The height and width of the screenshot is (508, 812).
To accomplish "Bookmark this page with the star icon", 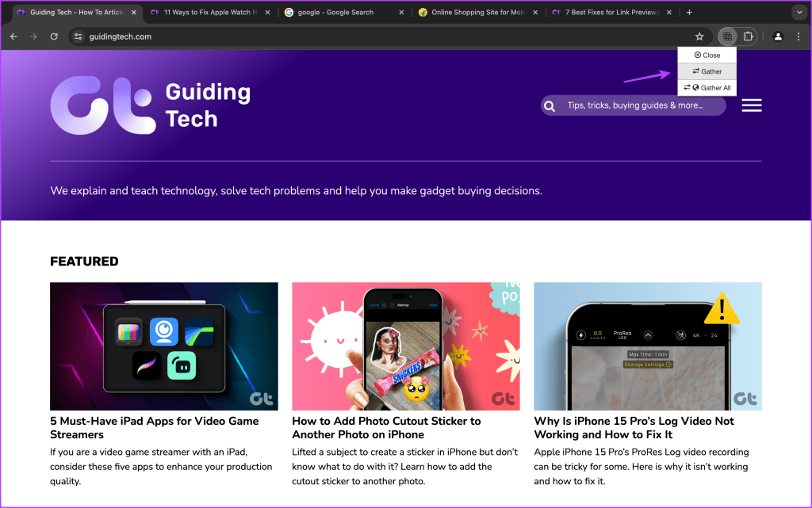I will (x=699, y=36).
